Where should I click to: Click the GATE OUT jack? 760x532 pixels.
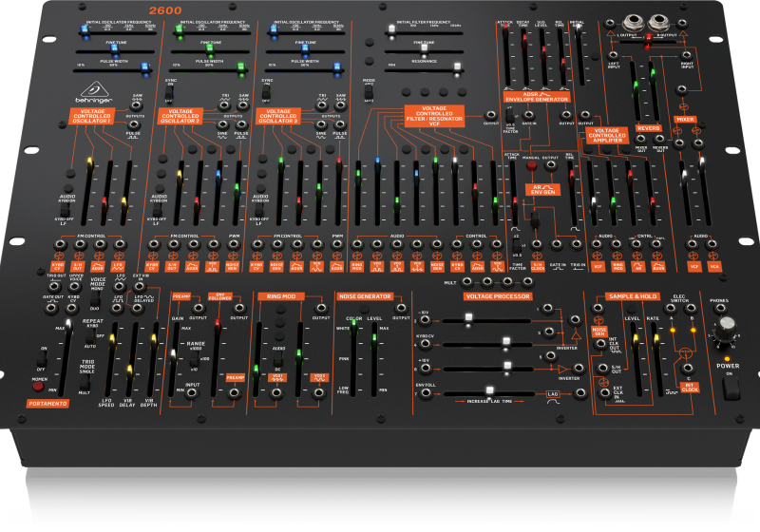click(51, 308)
